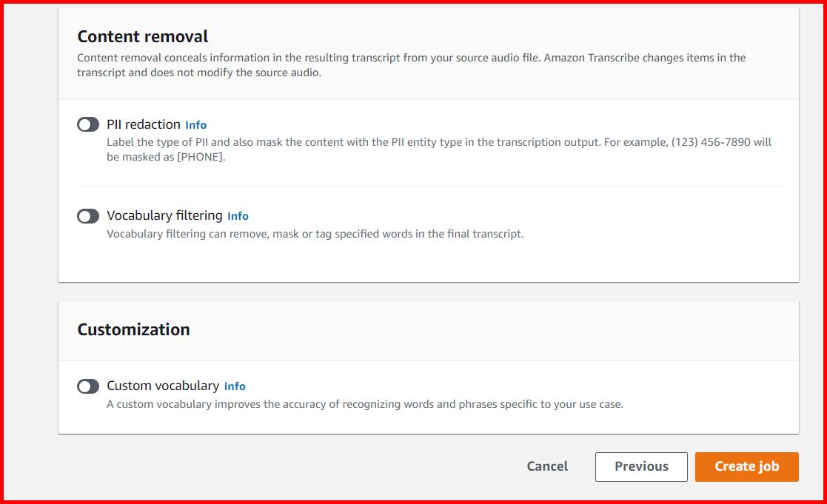
Task: Open Info about PII redaction
Action: point(195,124)
